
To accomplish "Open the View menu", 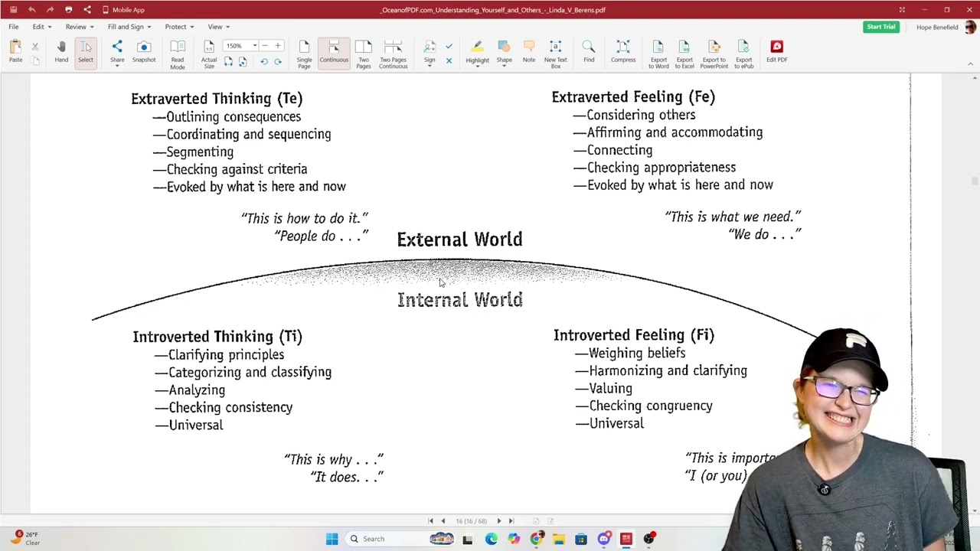I will coord(218,27).
